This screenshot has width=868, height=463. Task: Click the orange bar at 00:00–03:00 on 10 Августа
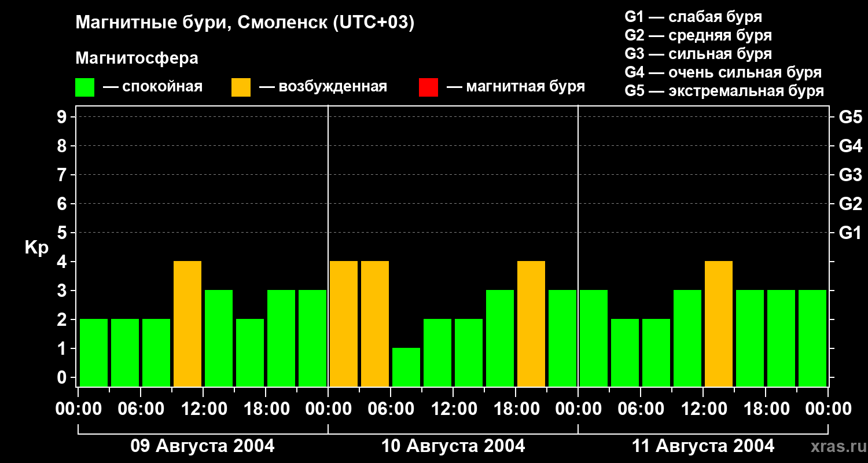pos(344,324)
